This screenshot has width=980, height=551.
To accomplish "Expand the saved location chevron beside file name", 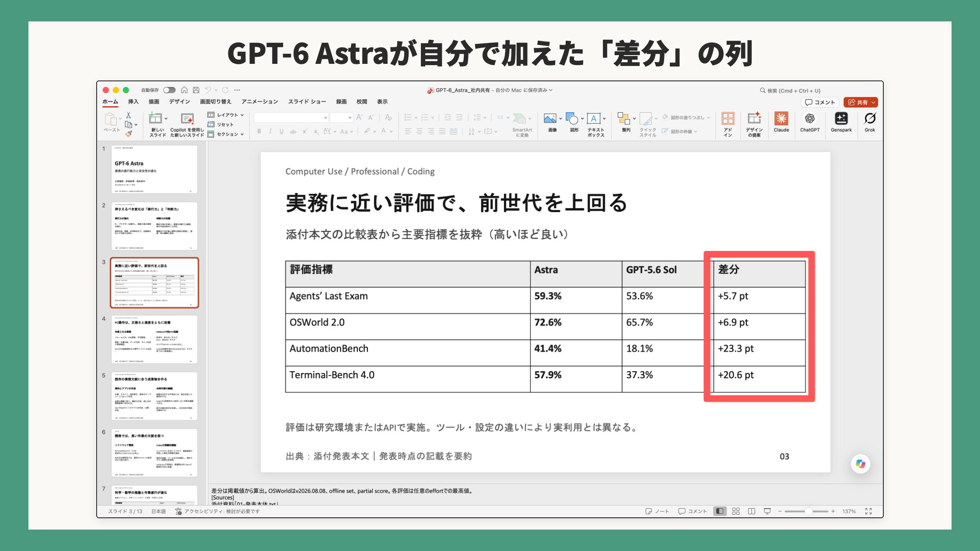I will [x=551, y=90].
